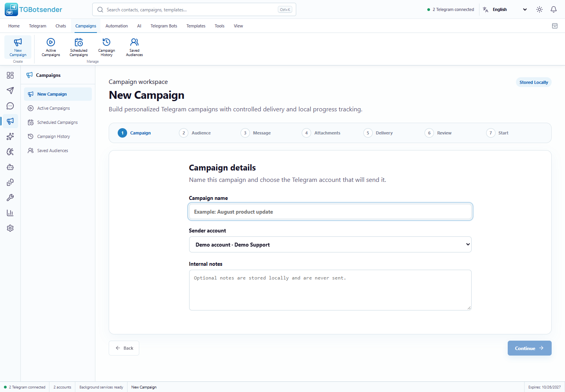The image size is (565, 392).
Task: Jump to step 2 Audience
Action: 195,133
